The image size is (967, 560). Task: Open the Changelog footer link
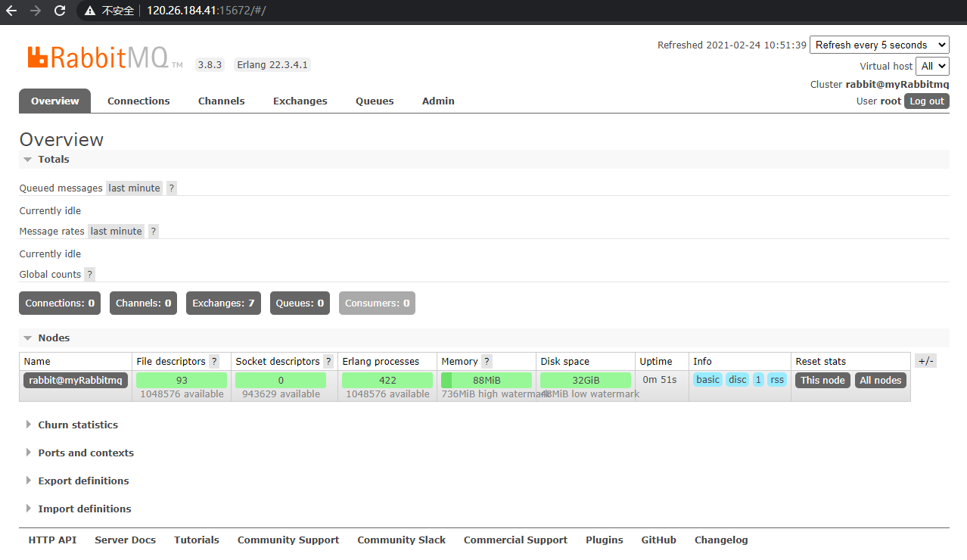click(x=721, y=540)
